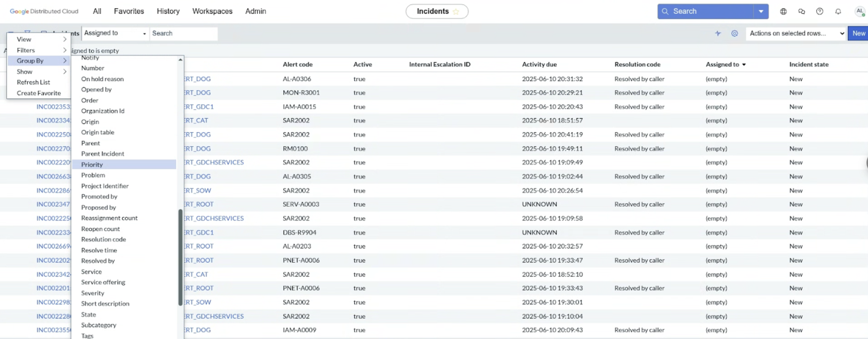Click the list Search input field
868x339 pixels.
pyautogui.click(x=183, y=33)
